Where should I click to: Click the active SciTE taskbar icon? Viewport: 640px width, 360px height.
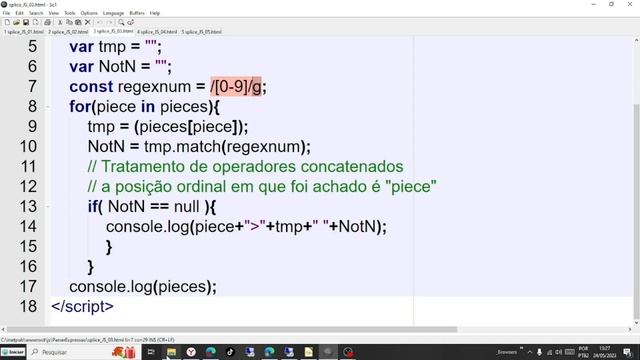(328, 352)
